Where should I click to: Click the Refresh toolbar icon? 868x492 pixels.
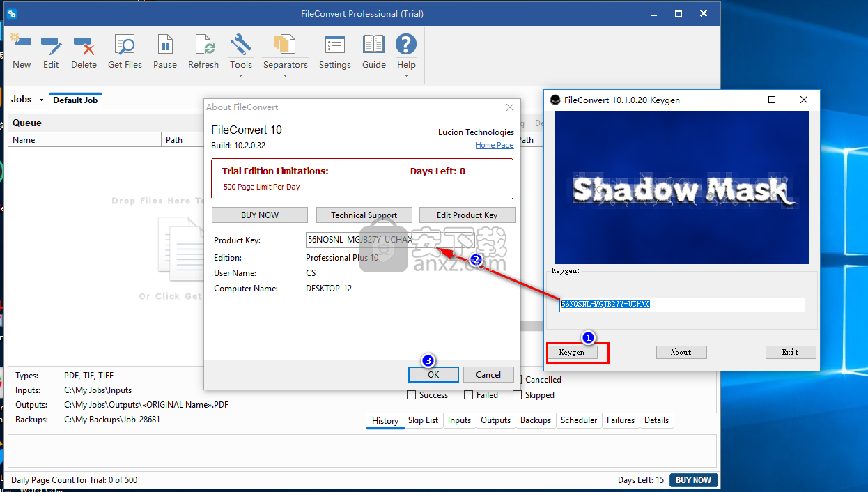(203, 45)
